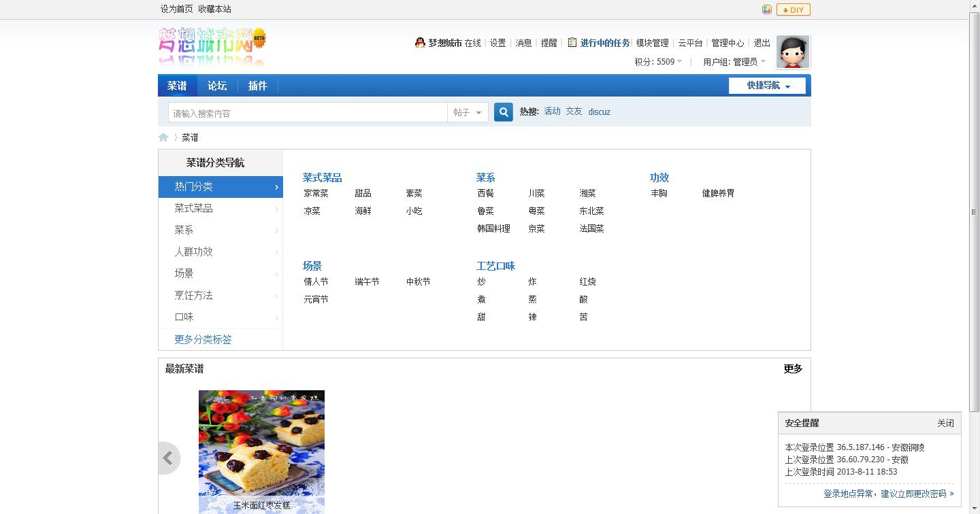Click the QQ penguin icon

pyautogui.click(x=420, y=43)
